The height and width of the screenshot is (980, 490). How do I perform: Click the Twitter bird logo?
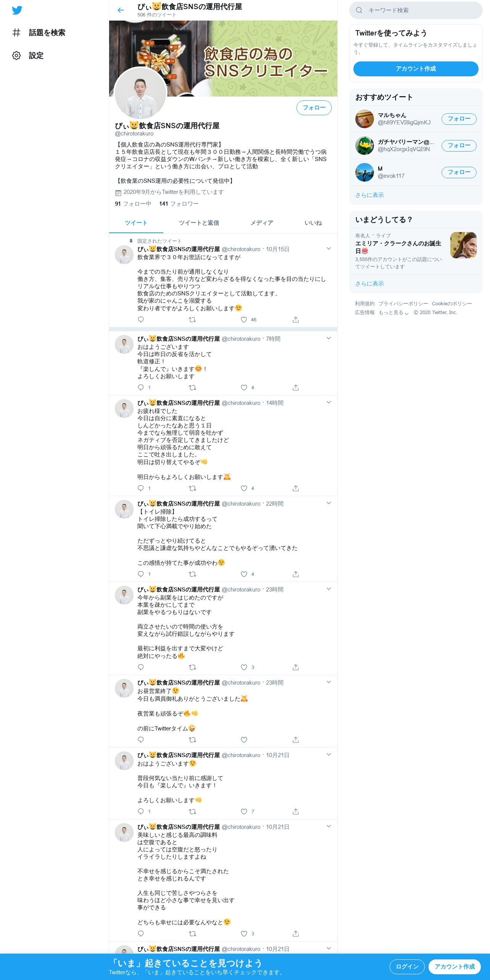coord(17,10)
